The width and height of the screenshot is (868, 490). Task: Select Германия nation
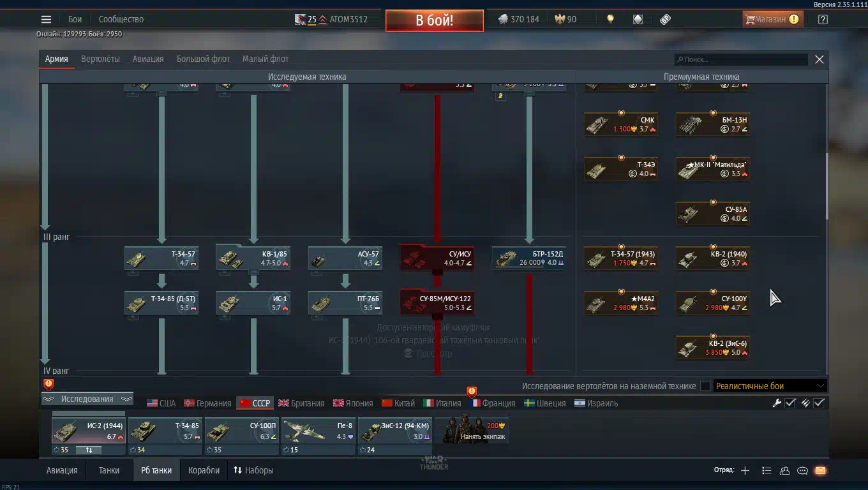(207, 403)
